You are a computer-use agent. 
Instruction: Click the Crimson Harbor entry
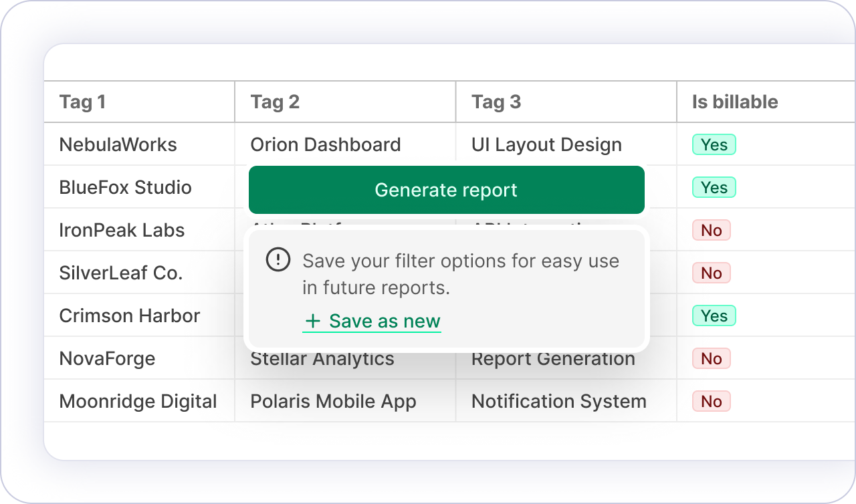129,316
